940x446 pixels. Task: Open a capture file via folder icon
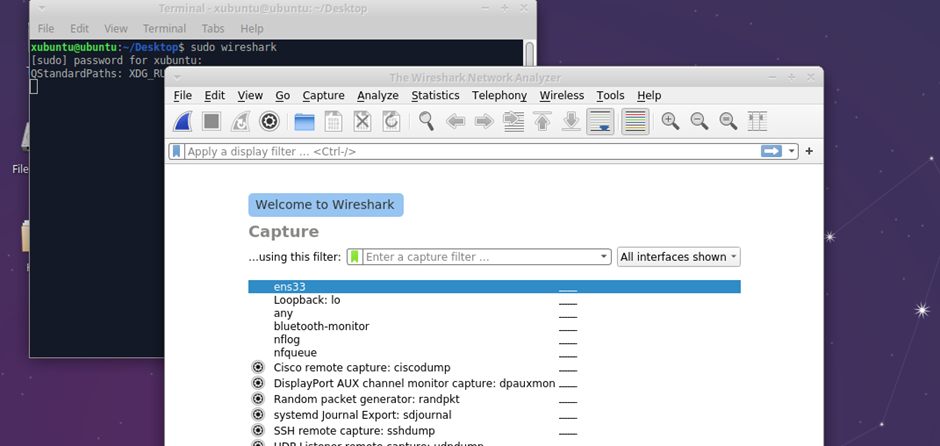point(305,122)
